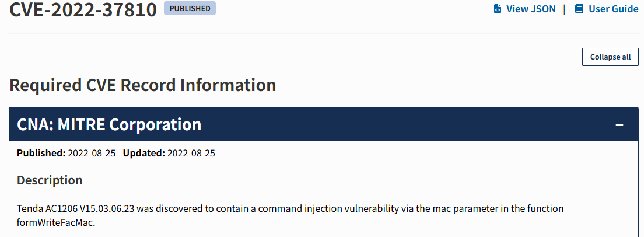Click the PUBLISHED status badge
644x237 pixels.
190,8
